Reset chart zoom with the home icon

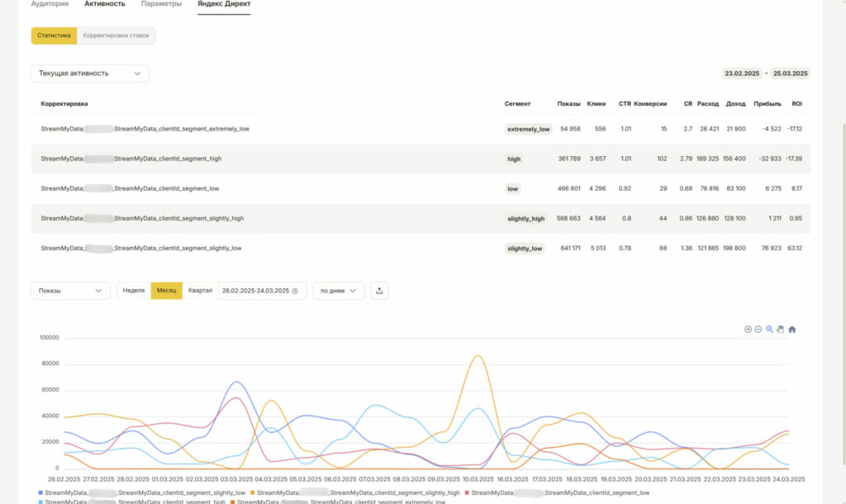pyautogui.click(x=792, y=329)
